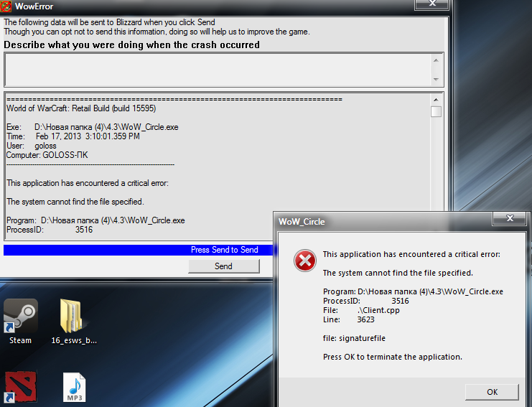
Task: Click the blue 'Press Send to Send' bar
Action: point(138,250)
